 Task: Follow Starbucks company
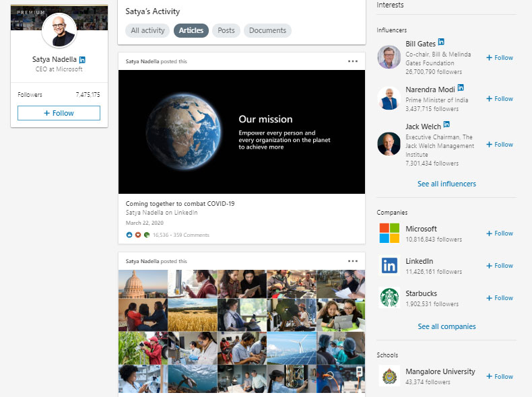(x=500, y=298)
